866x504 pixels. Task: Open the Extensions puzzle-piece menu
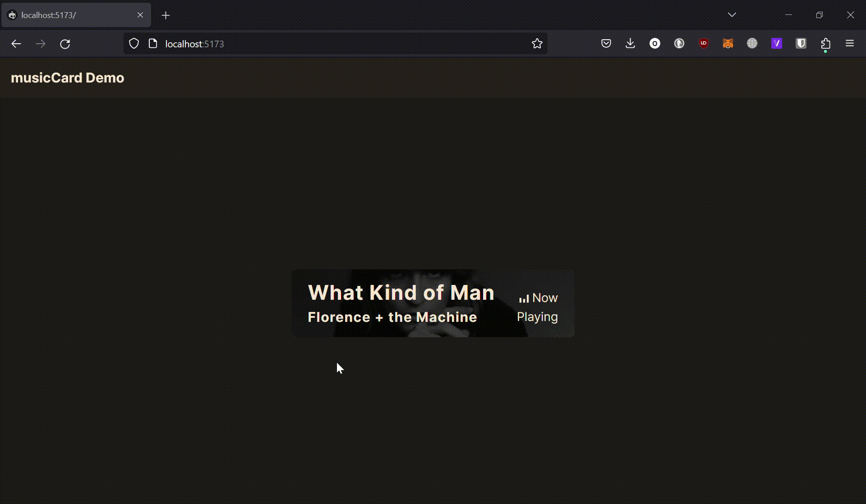(x=825, y=43)
